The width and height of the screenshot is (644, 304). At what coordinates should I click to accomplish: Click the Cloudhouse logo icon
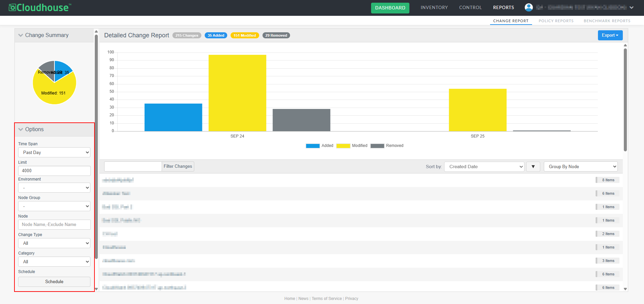(x=12, y=7)
